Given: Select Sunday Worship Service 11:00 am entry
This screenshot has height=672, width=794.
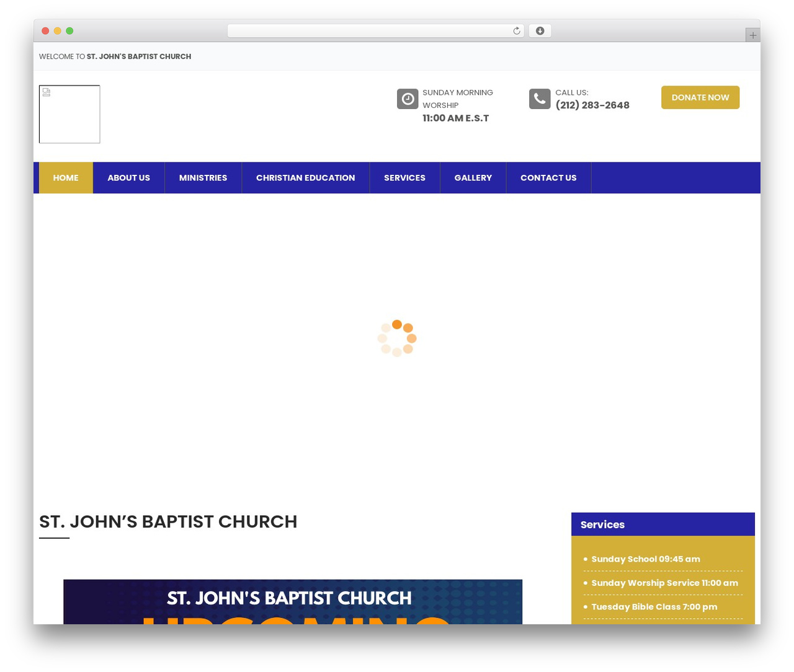Looking at the screenshot, I should 665,583.
